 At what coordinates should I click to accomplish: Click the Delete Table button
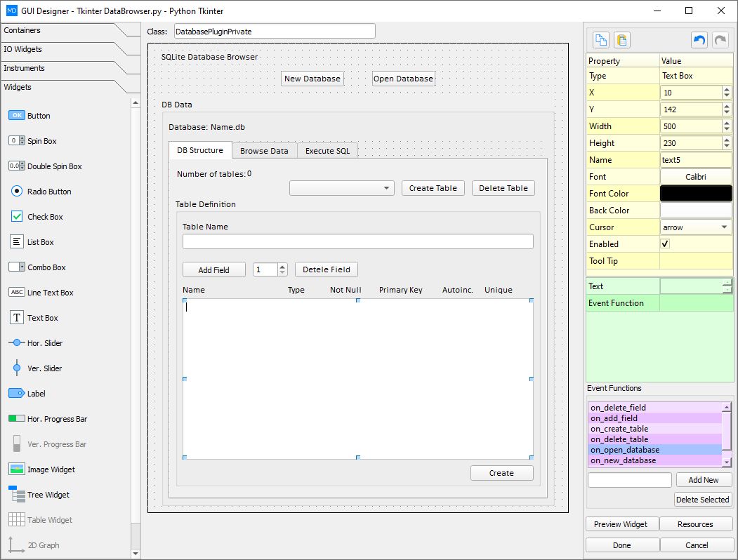[503, 188]
